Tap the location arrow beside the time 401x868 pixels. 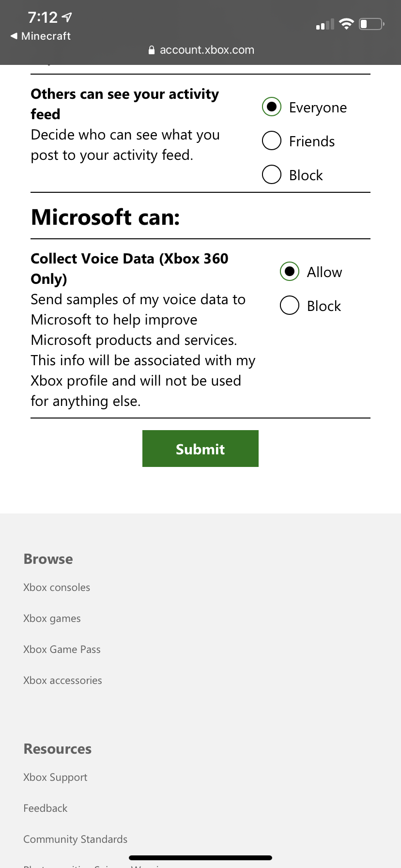67,17
